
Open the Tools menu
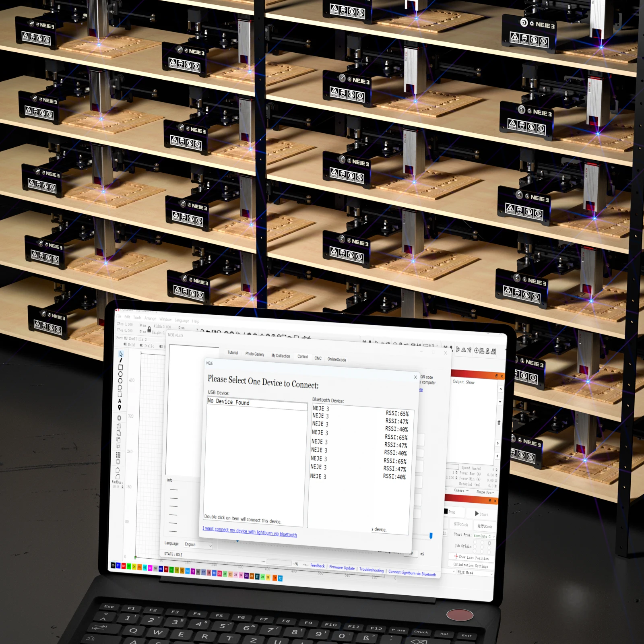point(137,318)
